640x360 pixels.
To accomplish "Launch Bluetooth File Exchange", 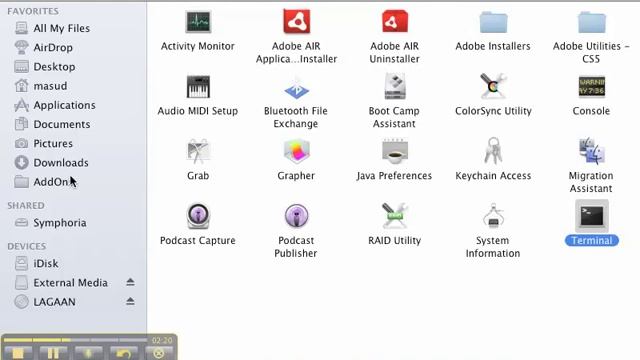I will tap(296, 87).
